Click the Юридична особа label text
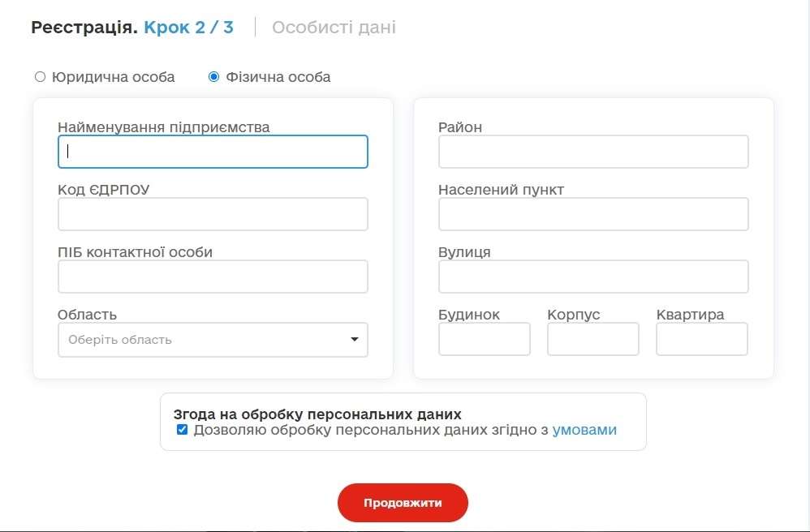 113,77
